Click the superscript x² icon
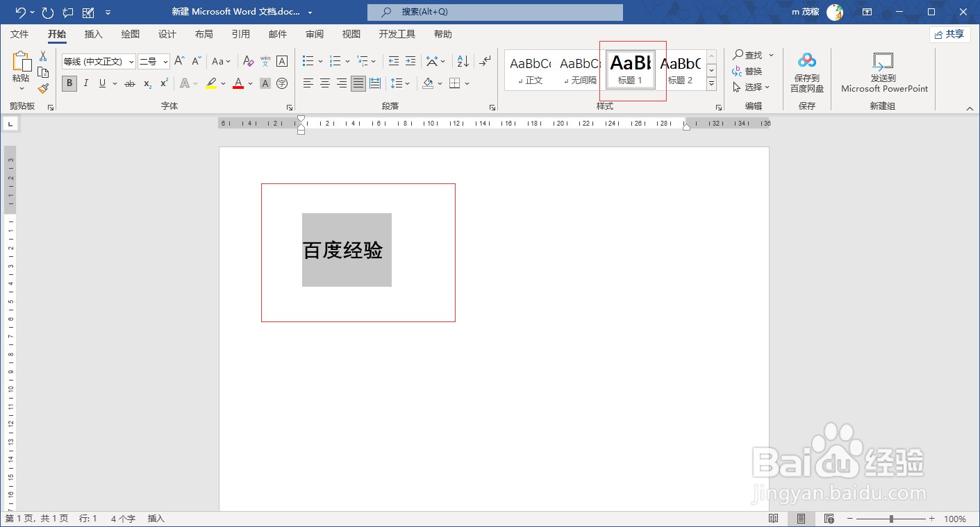 coord(165,83)
